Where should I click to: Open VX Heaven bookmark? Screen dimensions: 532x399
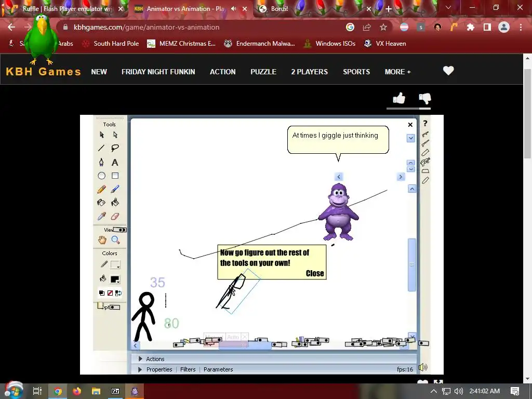click(x=385, y=44)
